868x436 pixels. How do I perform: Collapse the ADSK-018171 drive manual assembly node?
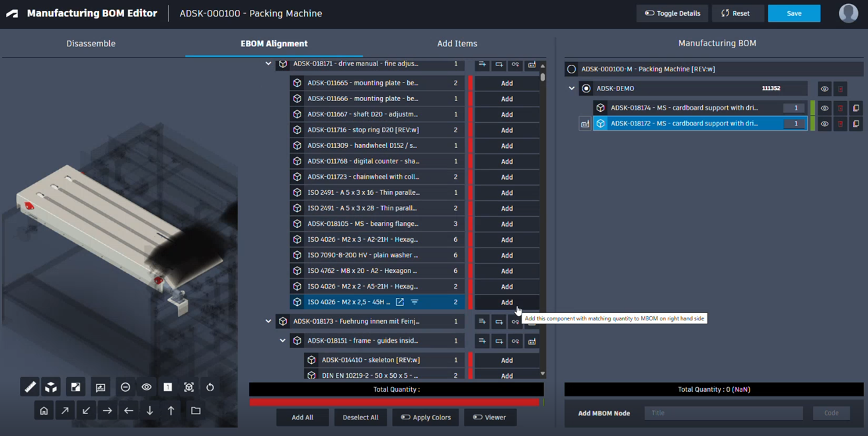tap(268, 65)
